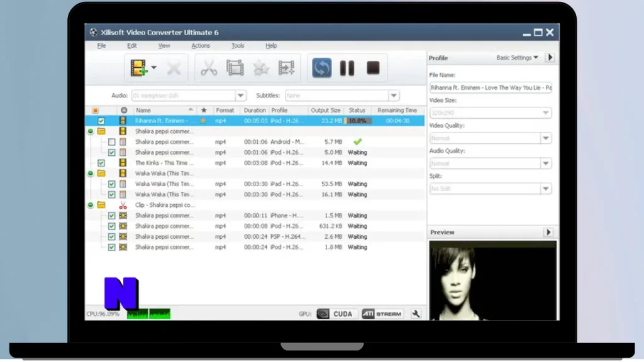Start conversion with the Convert button
The height and width of the screenshot is (362, 644).
321,68
